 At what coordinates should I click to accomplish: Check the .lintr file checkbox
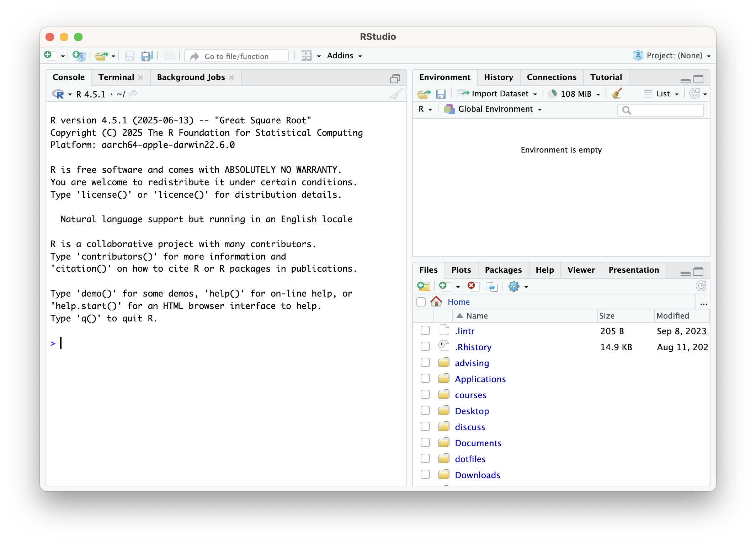(425, 331)
